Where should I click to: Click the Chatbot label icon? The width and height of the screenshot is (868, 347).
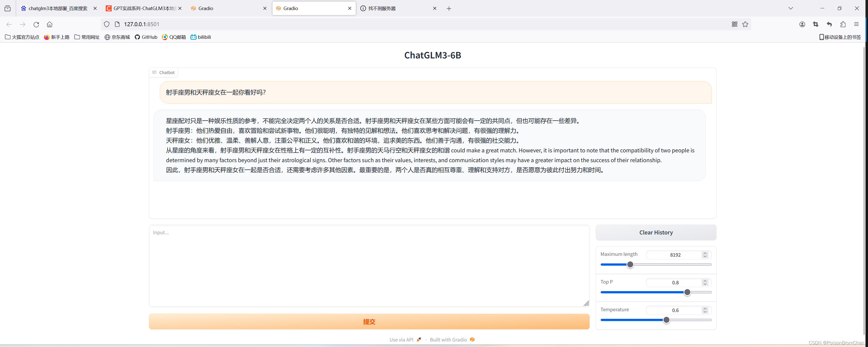coord(154,73)
